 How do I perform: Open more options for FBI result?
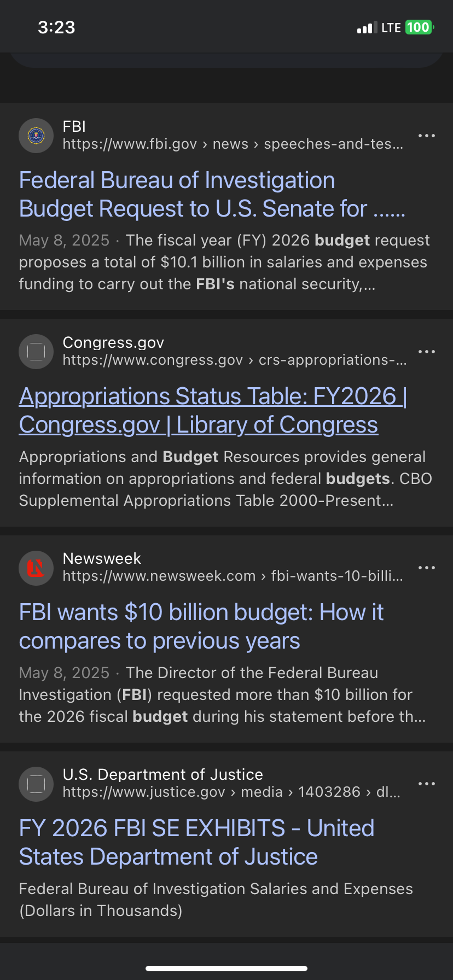426,136
